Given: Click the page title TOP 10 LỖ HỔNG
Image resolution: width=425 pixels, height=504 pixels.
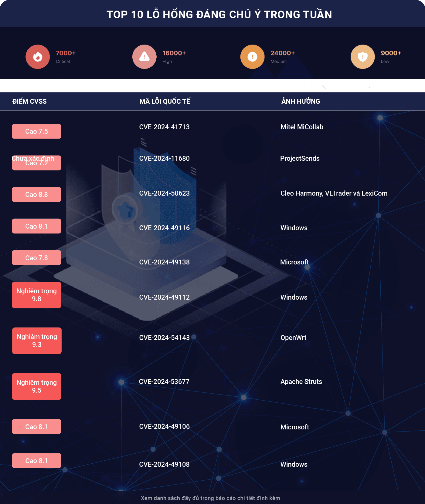Looking at the screenshot, I should click(x=219, y=14).
